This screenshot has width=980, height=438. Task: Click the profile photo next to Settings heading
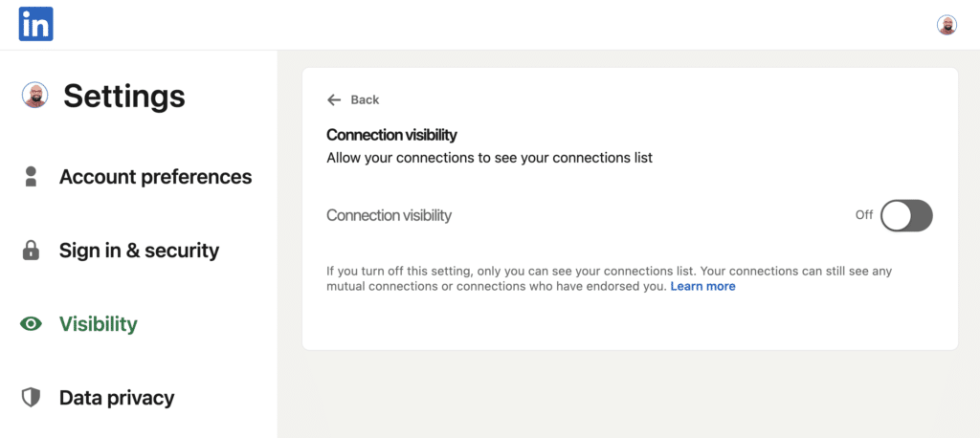point(34,96)
